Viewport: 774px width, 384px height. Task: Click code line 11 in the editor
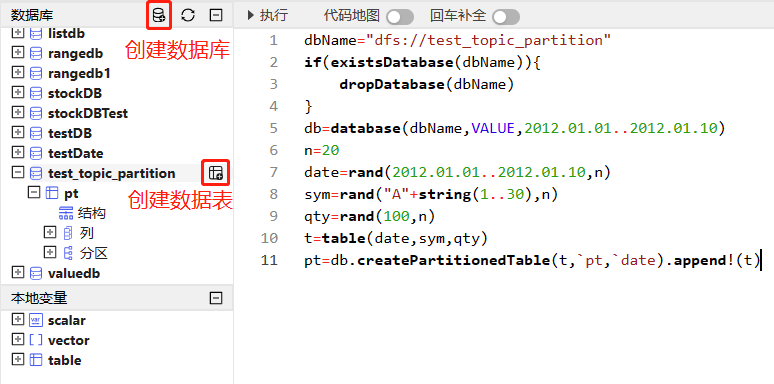(x=532, y=260)
